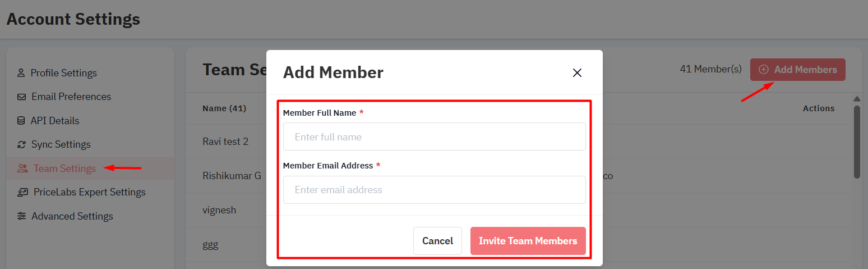The width and height of the screenshot is (868, 269).
Task: Click the PriceLabs Expert Settings icon
Action: point(22,192)
